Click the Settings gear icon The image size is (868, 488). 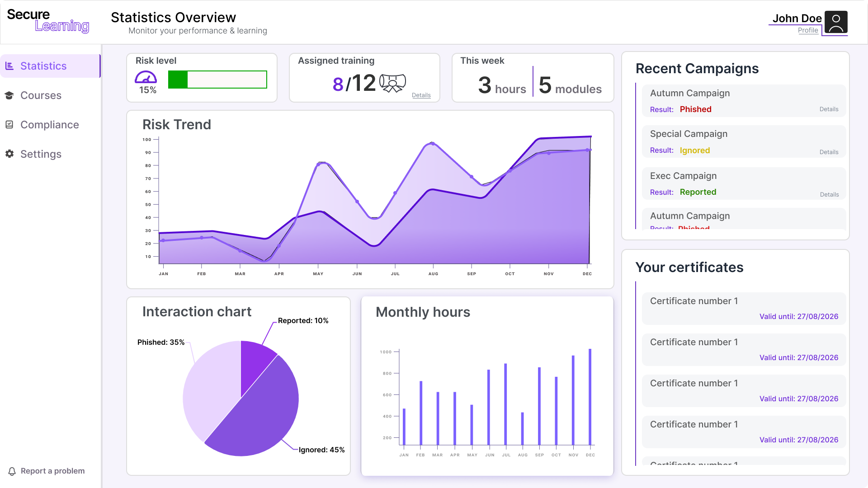coord(9,154)
